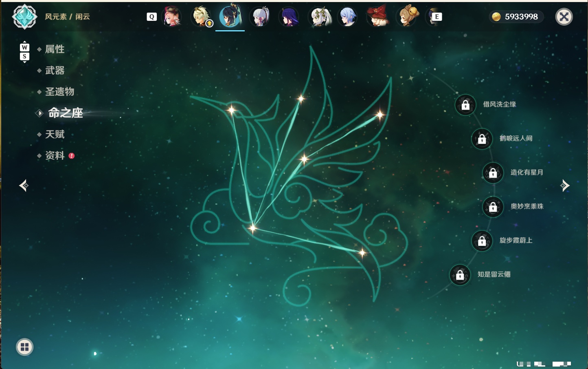Click the Anemo element emblem icon
The height and width of the screenshot is (369, 588).
click(x=24, y=17)
